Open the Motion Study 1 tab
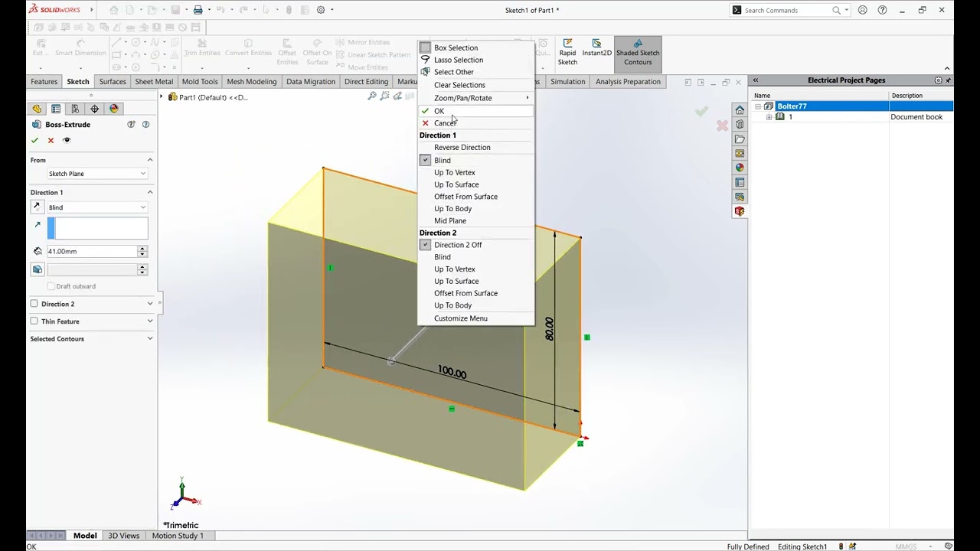980x551 pixels. pyautogui.click(x=178, y=536)
